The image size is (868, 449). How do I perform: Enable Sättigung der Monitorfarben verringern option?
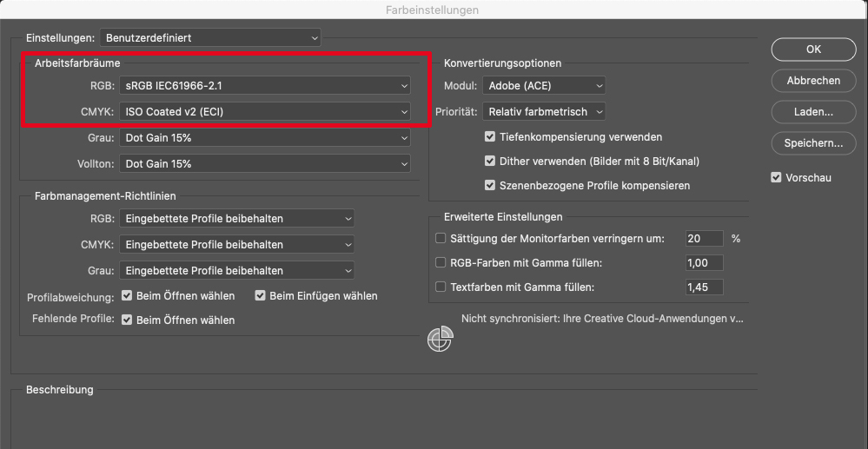441,238
